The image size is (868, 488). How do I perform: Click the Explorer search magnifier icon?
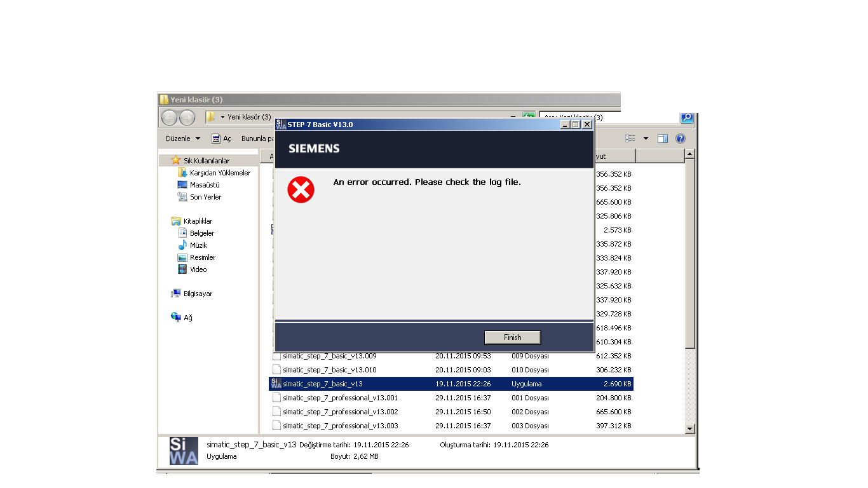coord(686,118)
